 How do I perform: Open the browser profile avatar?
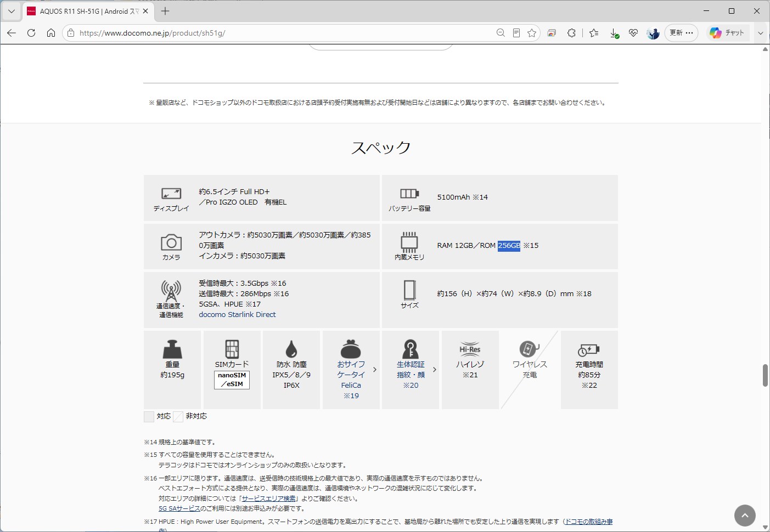[653, 33]
